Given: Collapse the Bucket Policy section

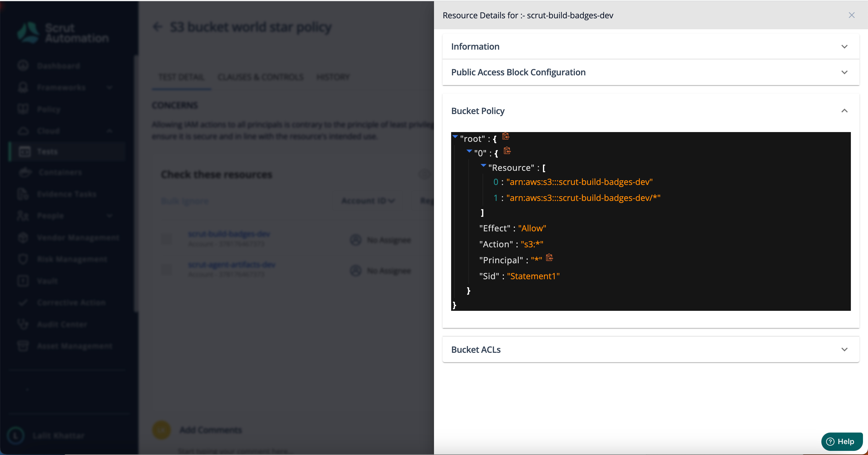Looking at the screenshot, I should 844,110.
